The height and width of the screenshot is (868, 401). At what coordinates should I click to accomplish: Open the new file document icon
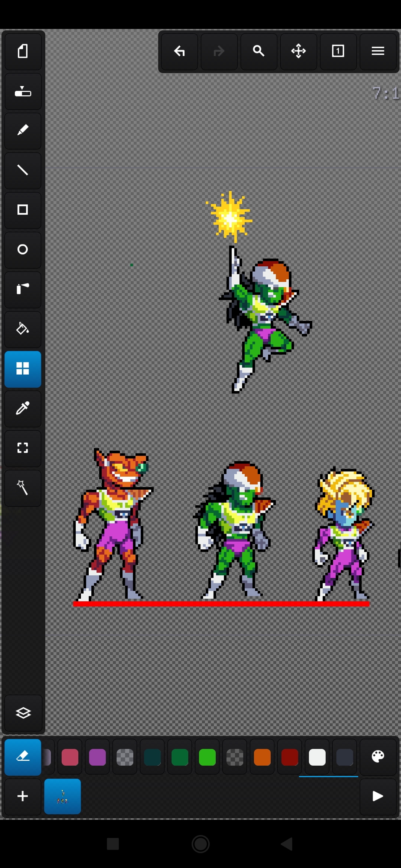23,51
